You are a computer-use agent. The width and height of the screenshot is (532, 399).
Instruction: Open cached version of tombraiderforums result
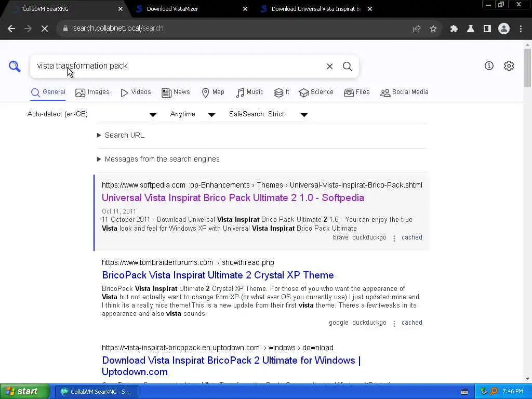412,323
